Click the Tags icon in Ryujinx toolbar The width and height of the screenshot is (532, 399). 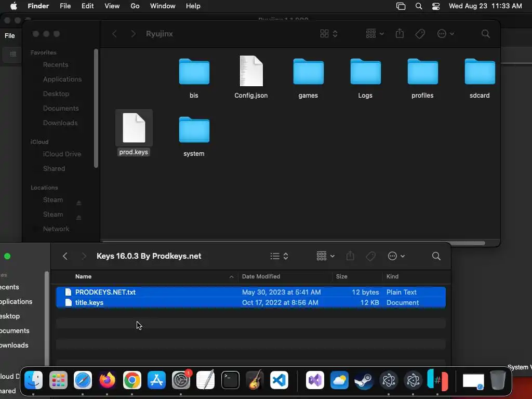click(420, 34)
